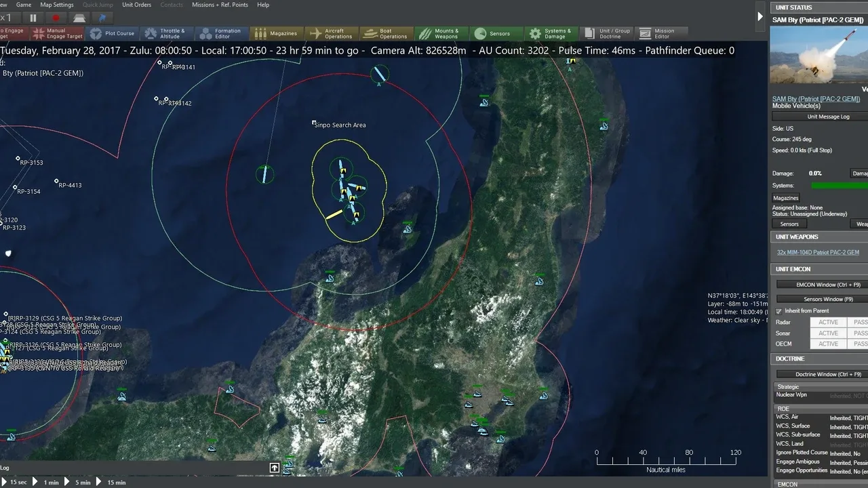868x488 pixels.
Task: Uncheck Inherit from Parent checkbox
Action: pos(779,311)
